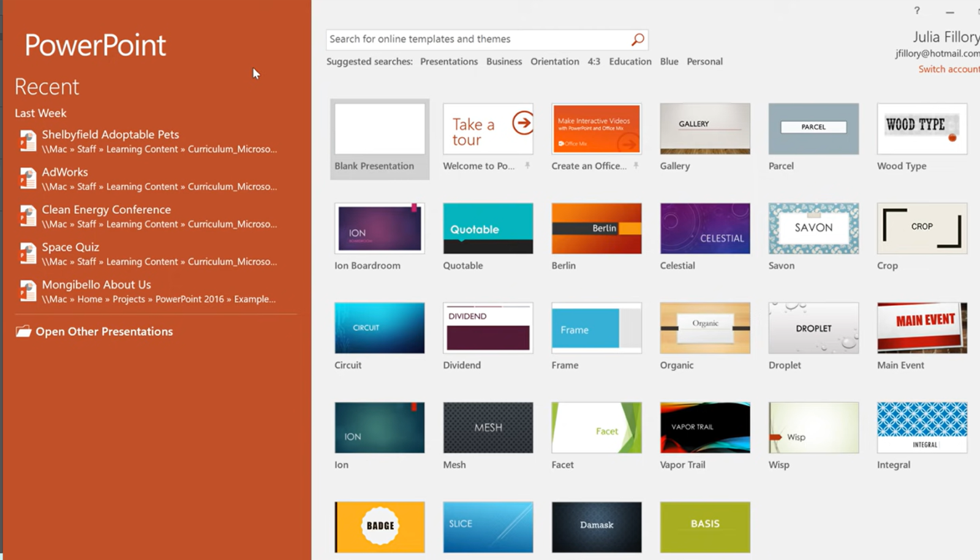
Task: Pin the Welcome to PowerPoint template
Action: (527, 166)
